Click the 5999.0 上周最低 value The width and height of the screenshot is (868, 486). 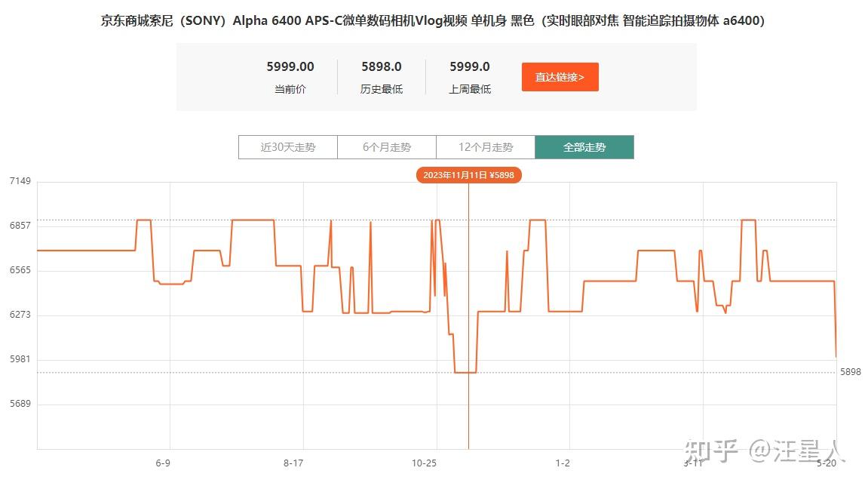click(469, 66)
